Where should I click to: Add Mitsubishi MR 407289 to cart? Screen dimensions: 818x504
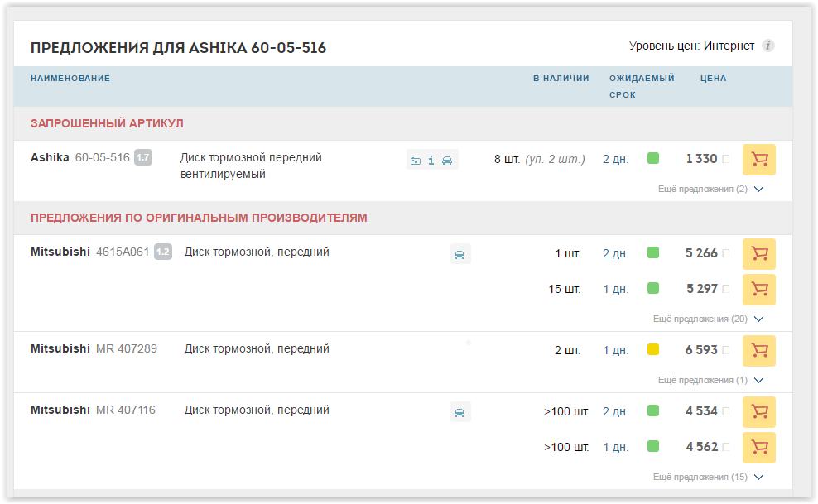(758, 350)
